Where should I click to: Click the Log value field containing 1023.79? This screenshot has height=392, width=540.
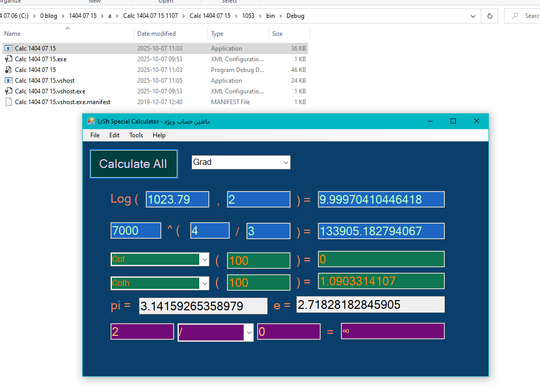177,200
